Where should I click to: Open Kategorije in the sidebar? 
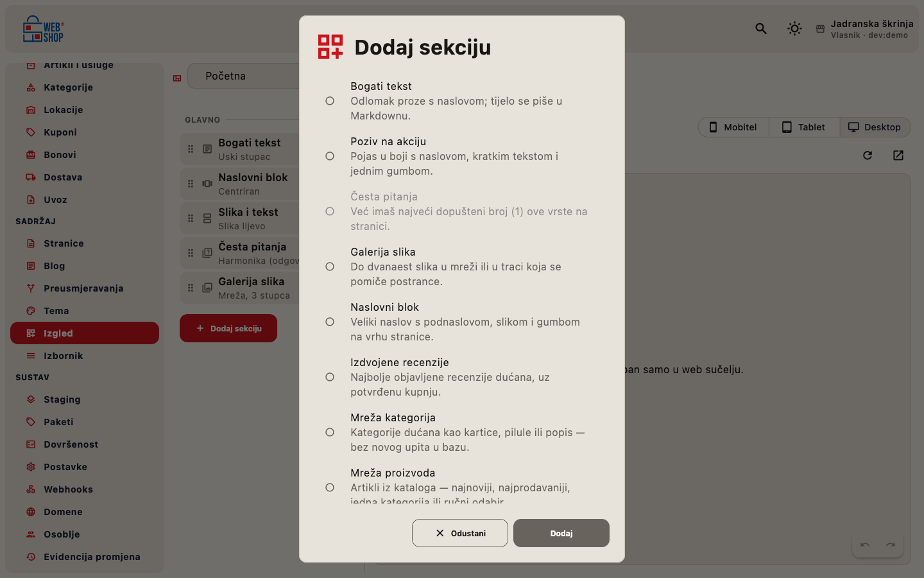point(85,87)
